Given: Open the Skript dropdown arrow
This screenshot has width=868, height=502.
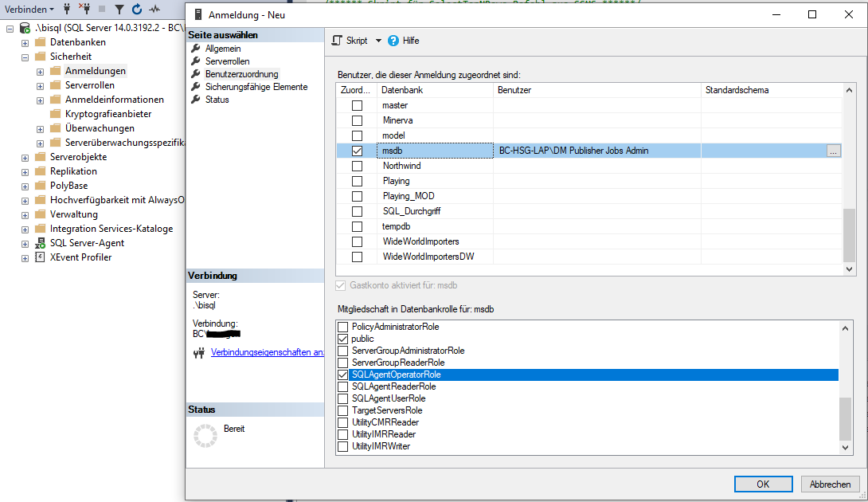Looking at the screenshot, I should coord(378,41).
